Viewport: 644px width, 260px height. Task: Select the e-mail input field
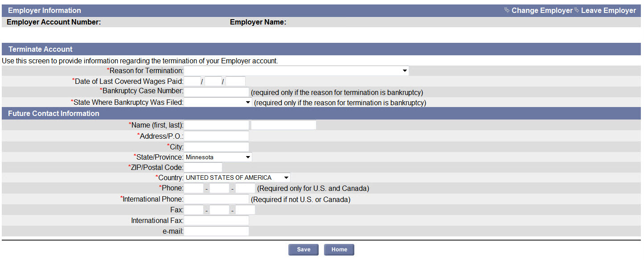(217, 231)
